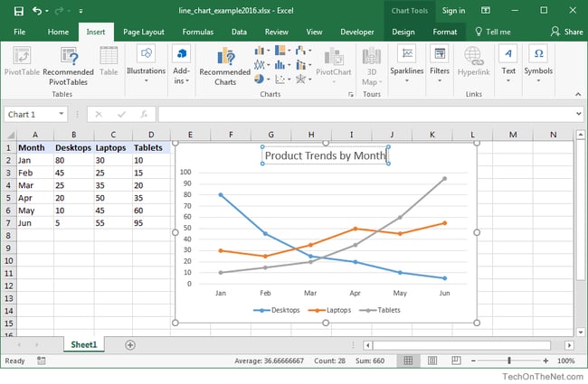The width and height of the screenshot is (588, 384).
Task: Click the Insert Function fx icon
Action: point(143,115)
